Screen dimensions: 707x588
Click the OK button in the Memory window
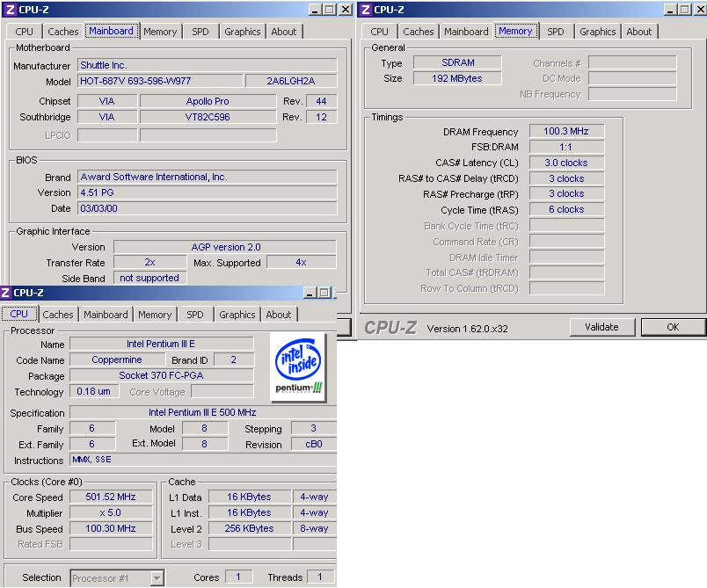click(673, 327)
